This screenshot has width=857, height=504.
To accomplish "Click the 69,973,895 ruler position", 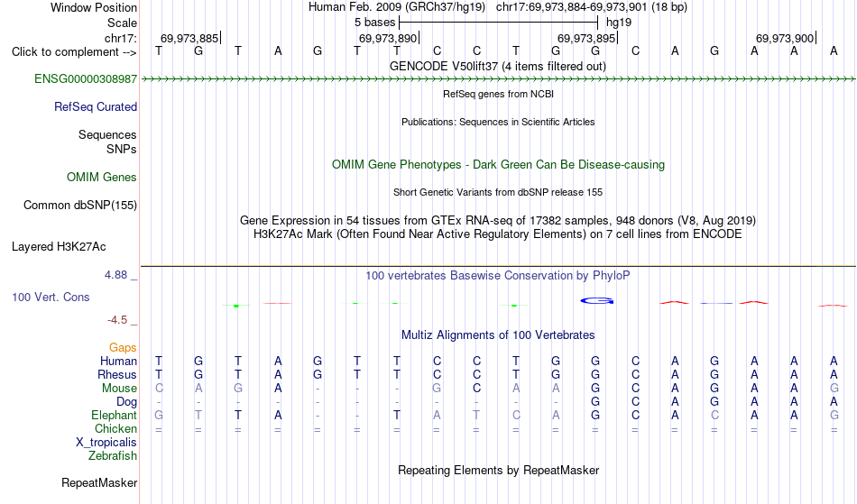I will (587, 38).
